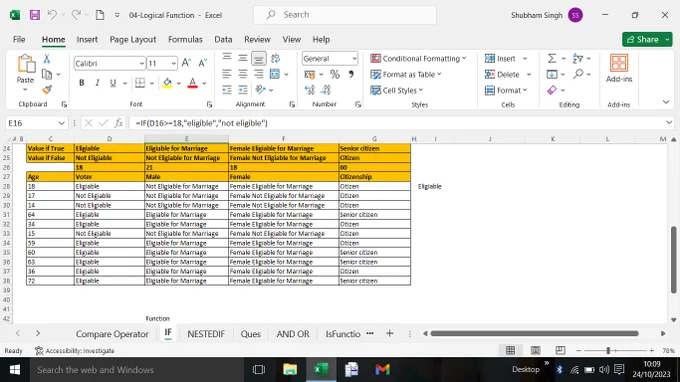Open the font size dropdown
Screen dimensions: 680x382
point(173,63)
